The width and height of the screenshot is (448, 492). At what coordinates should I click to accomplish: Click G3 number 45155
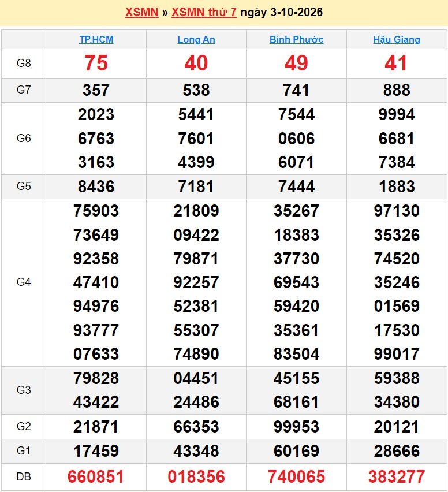pos(297,378)
